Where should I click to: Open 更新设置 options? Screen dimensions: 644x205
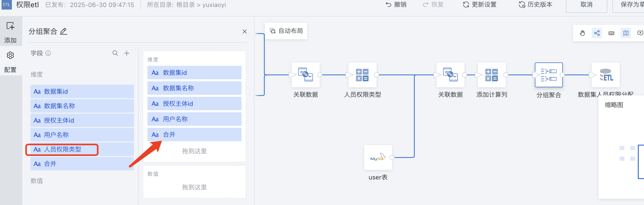coord(480,5)
